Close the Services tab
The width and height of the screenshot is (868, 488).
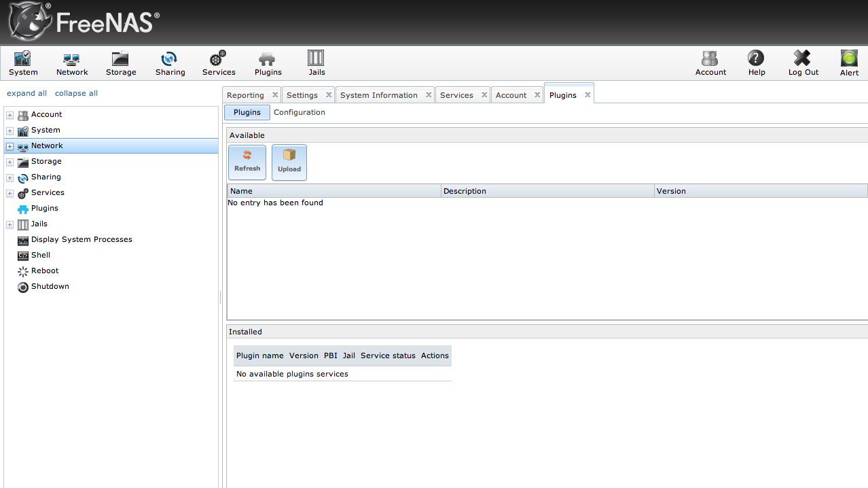click(x=484, y=95)
